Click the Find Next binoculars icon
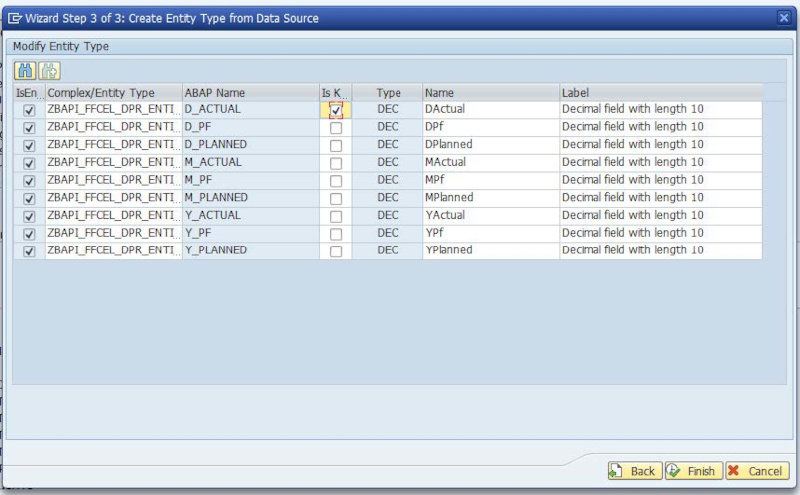The image size is (800, 495). pos(49,71)
